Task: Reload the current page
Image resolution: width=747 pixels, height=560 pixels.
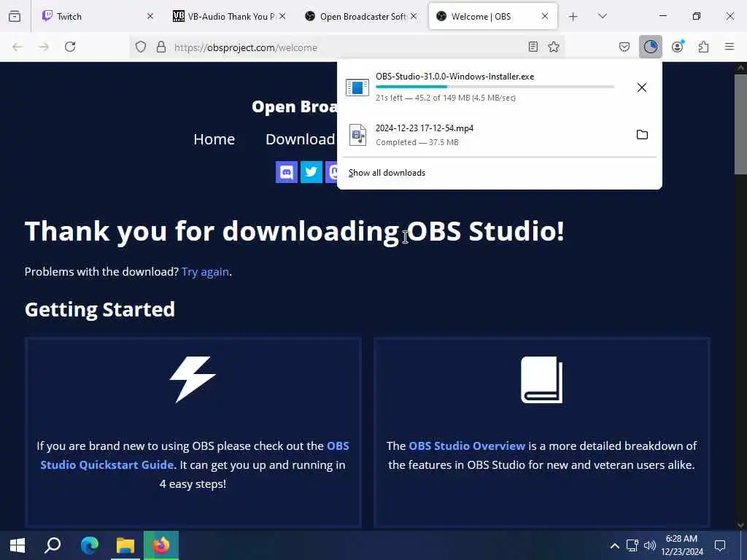Action: click(70, 47)
